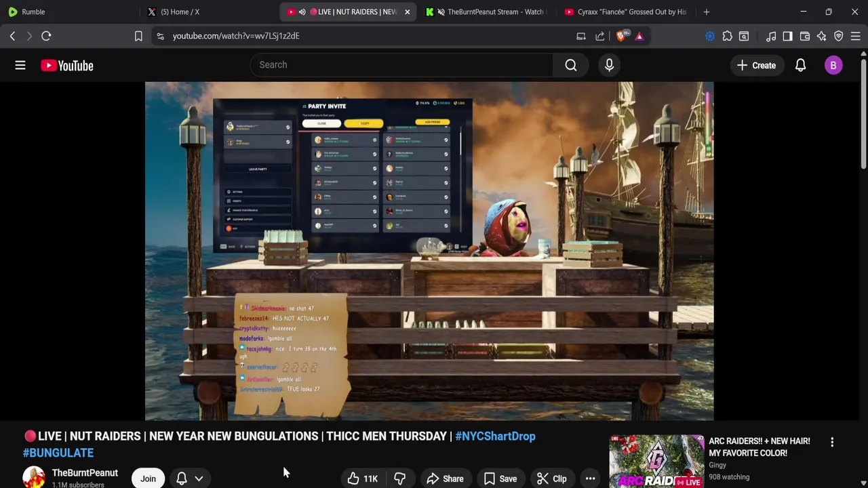Start voice search with microphone icon

tap(609, 65)
